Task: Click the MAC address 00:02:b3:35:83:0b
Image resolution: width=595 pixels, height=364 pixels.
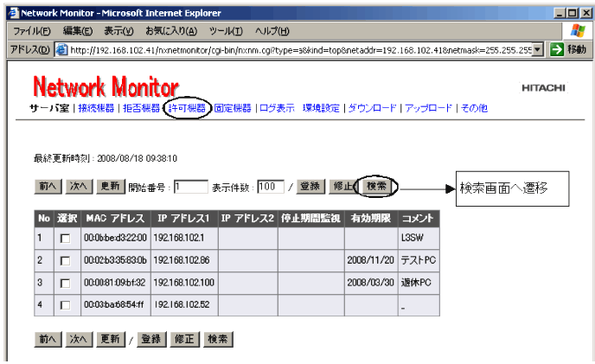Action: click(115, 260)
